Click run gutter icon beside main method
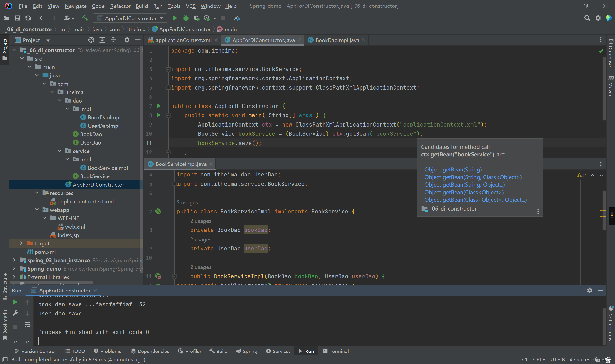Viewport: 615px width, 364px height. [159, 115]
